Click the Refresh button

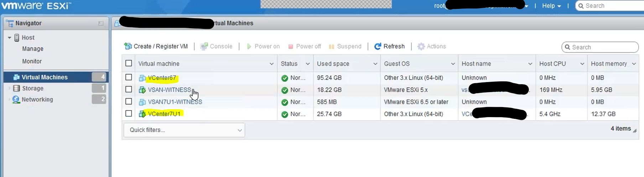tap(389, 46)
